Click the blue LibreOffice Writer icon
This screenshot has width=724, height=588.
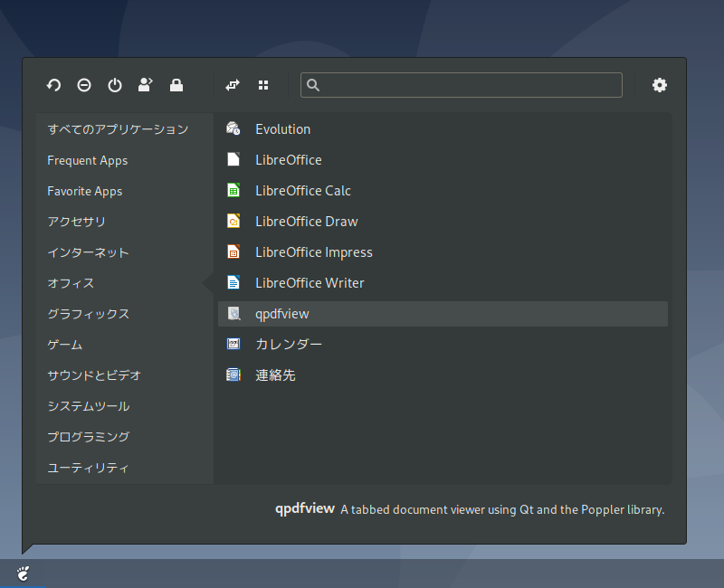[x=233, y=282]
